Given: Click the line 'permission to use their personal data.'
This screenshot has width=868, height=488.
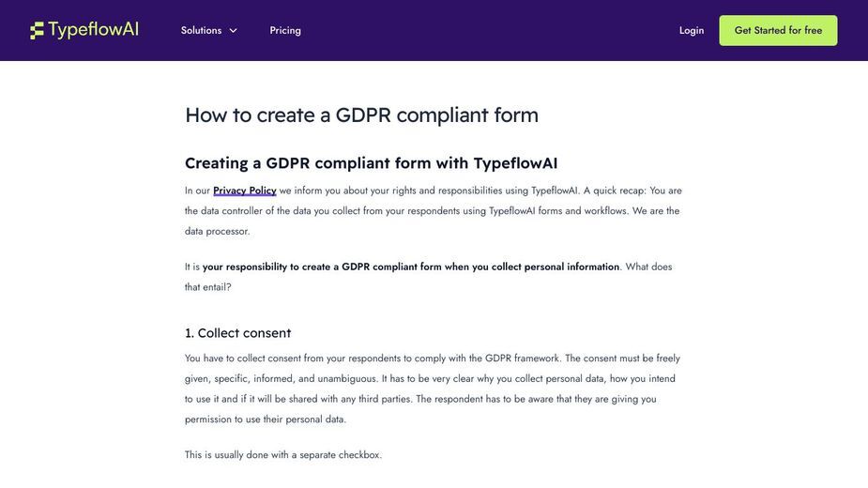Looking at the screenshot, I should (x=266, y=419).
